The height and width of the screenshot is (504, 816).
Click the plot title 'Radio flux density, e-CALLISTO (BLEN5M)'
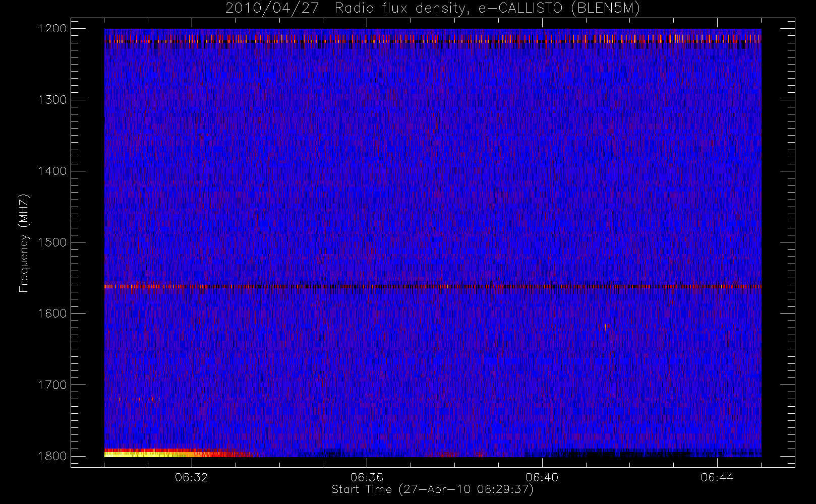point(487,9)
